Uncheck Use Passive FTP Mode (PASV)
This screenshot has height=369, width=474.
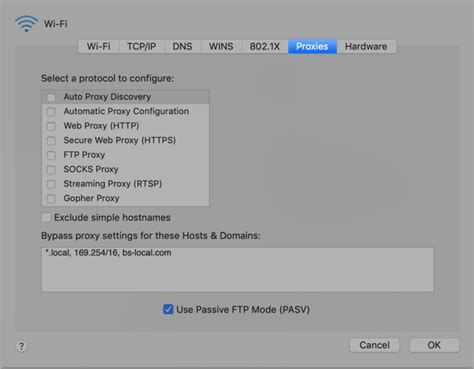[168, 309]
